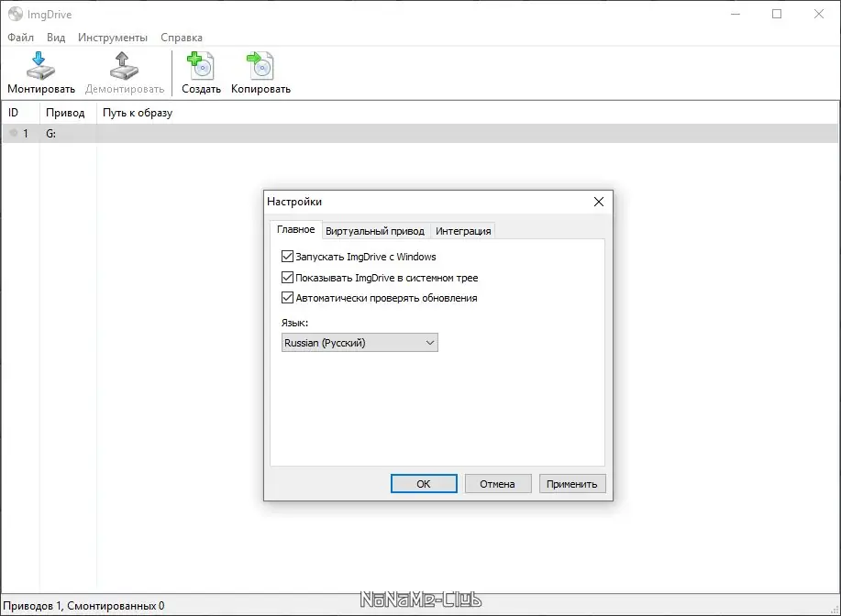Click the Привод column header
841x616 pixels.
pos(68,113)
